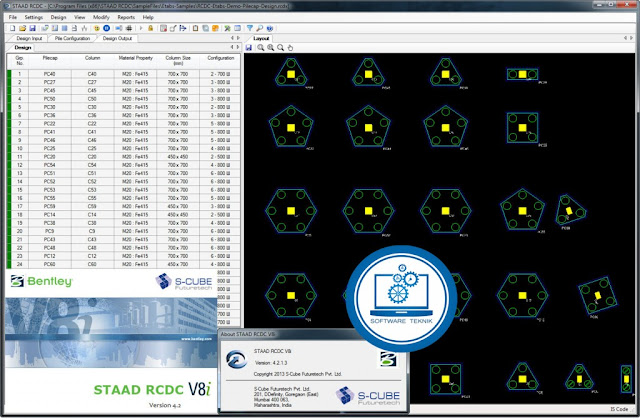
Task: Select the Design Output tab
Action: [117, 38]
